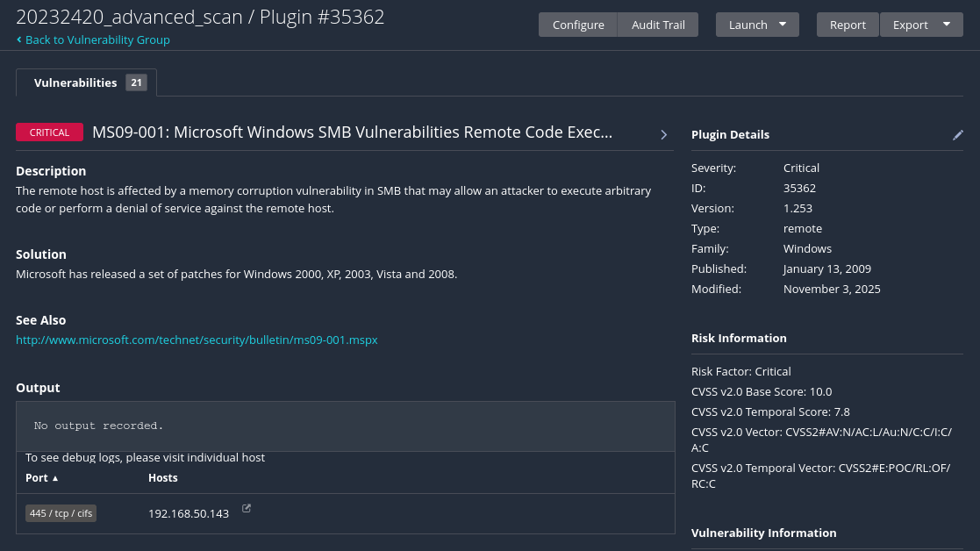The width and height of the screenshot is (980, 551).
Task: Sort by the Port column arrow
Action: 55,478
